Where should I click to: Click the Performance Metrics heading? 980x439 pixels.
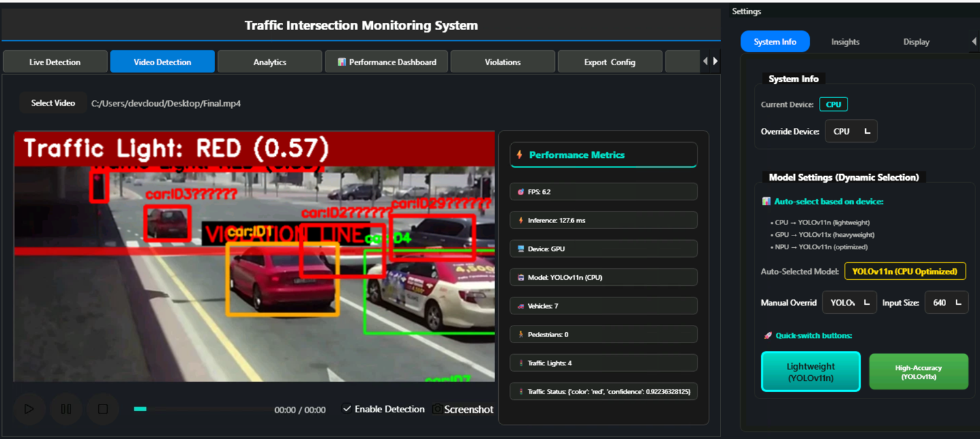[576, 155]
